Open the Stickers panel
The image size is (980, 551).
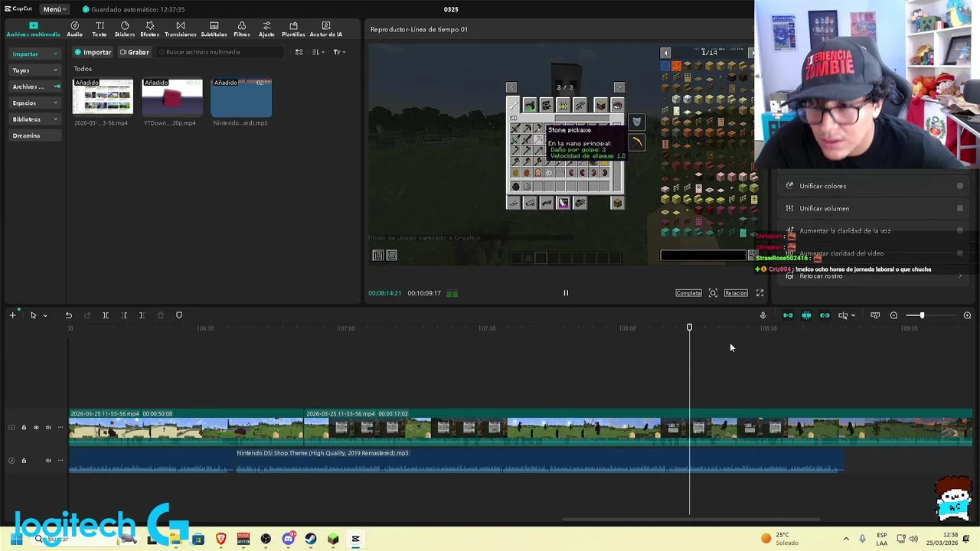125,29
